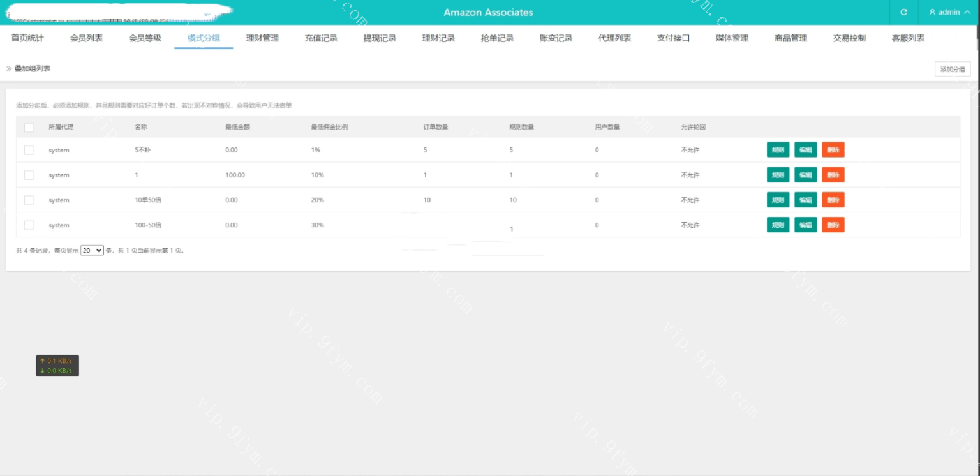Click 编辑 button for the 10单50倍 row
980x476 pixels.
point(805,200)
